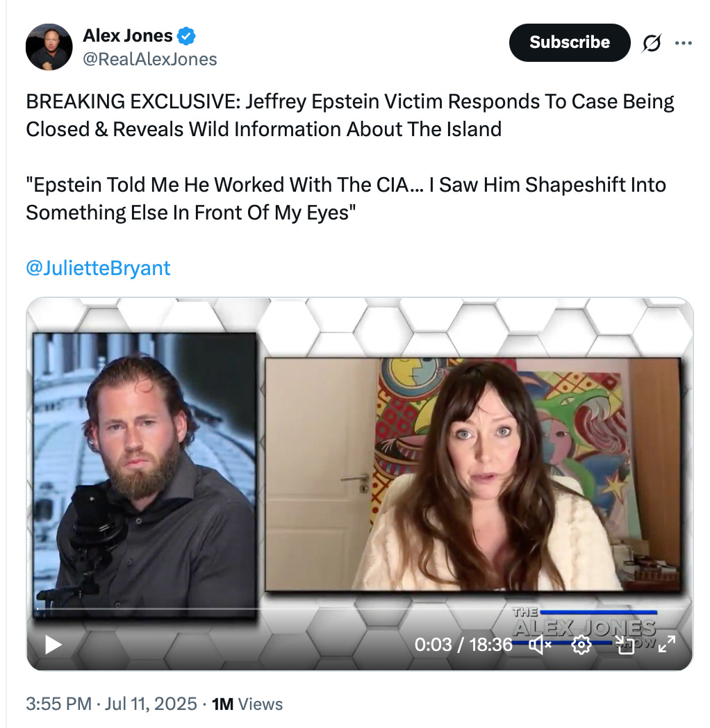Seek along the video progress bar

click(x=359, y=609)
